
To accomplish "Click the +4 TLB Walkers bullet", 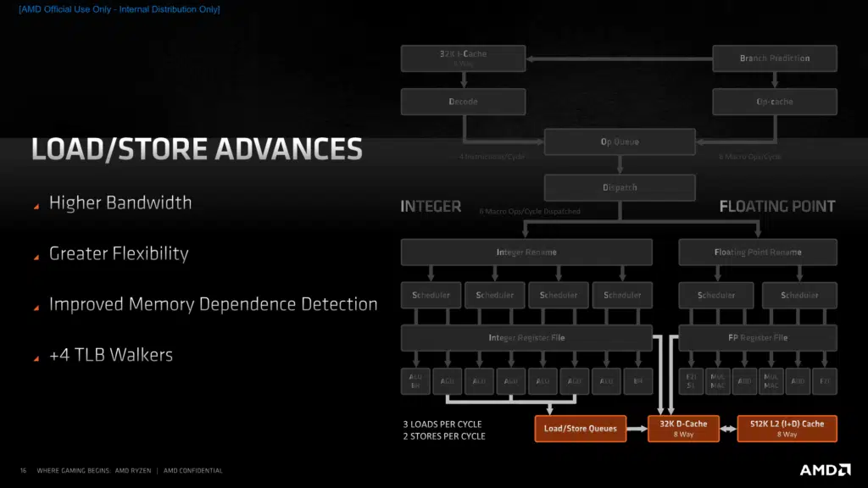I will 111,355.
